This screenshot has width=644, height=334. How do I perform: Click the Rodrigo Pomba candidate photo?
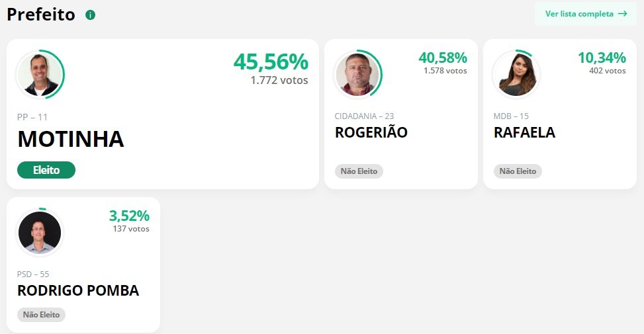click(x=40, y=232)
